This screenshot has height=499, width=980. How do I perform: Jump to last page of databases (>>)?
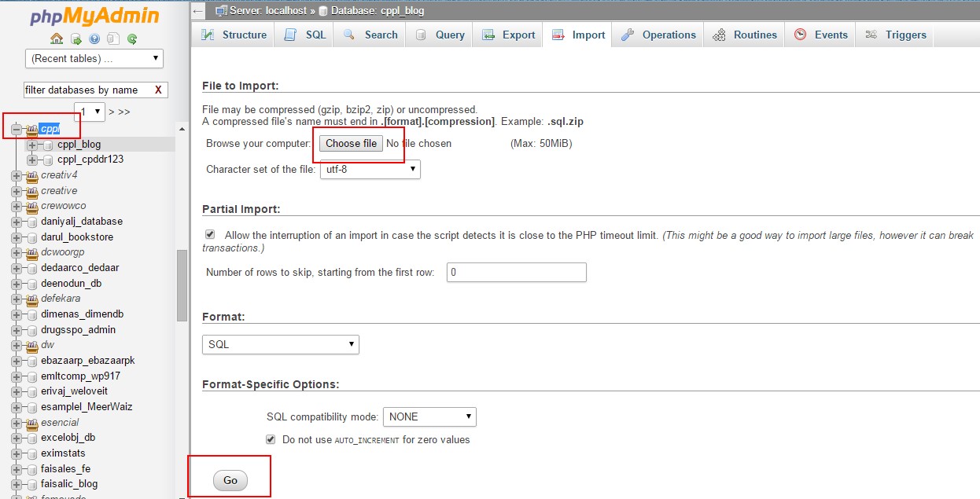pyautogui.click(x=123, y=112)
